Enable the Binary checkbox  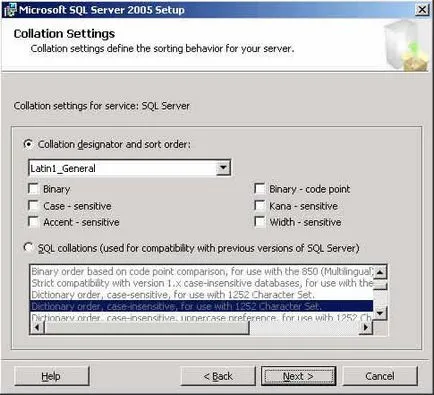[33, 189]
